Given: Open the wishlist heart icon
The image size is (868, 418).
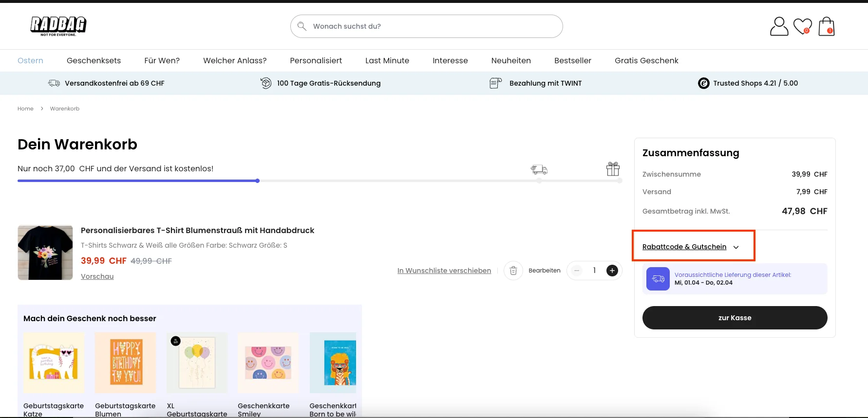Looking at the screenshot, I should click(802, 26).
